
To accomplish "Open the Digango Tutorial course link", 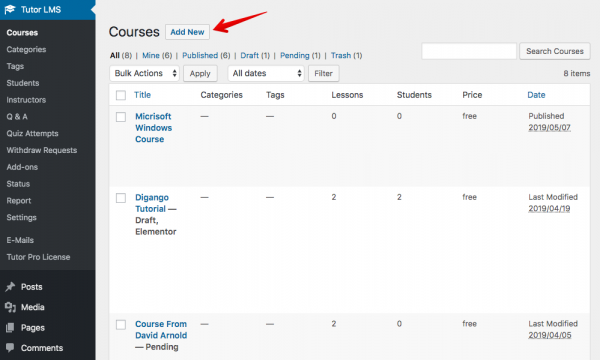I will point(152,203).
